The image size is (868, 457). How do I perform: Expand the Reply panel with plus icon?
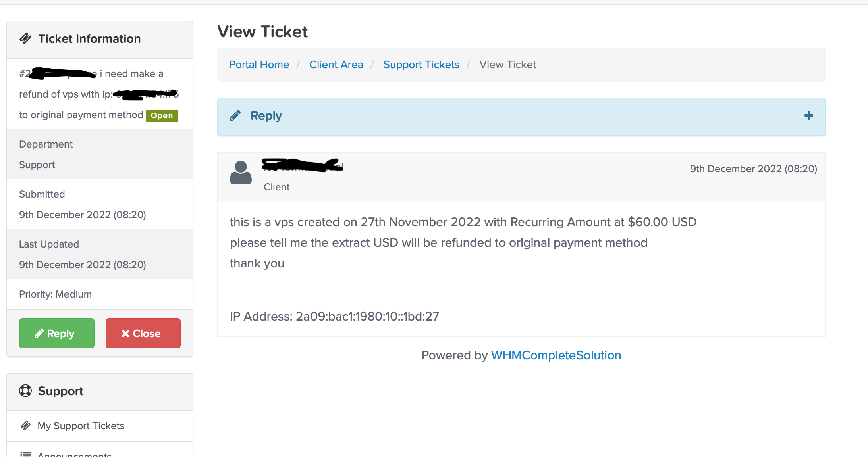(808, 115)
